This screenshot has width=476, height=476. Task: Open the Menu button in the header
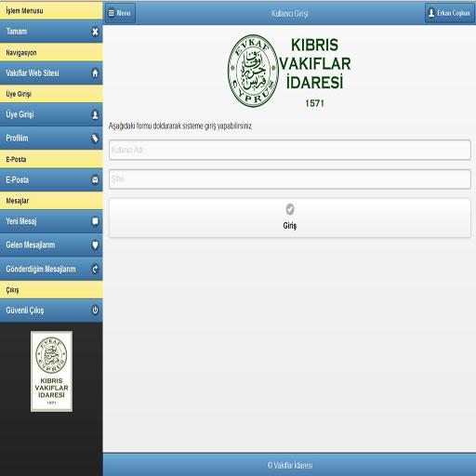coord(120,13)
